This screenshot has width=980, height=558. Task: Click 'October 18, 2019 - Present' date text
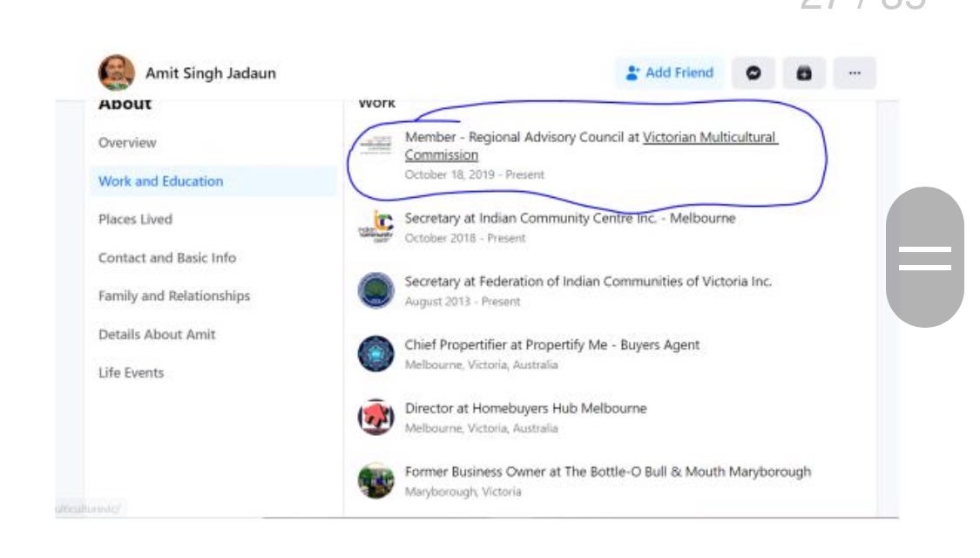click(x=475, y=174)
